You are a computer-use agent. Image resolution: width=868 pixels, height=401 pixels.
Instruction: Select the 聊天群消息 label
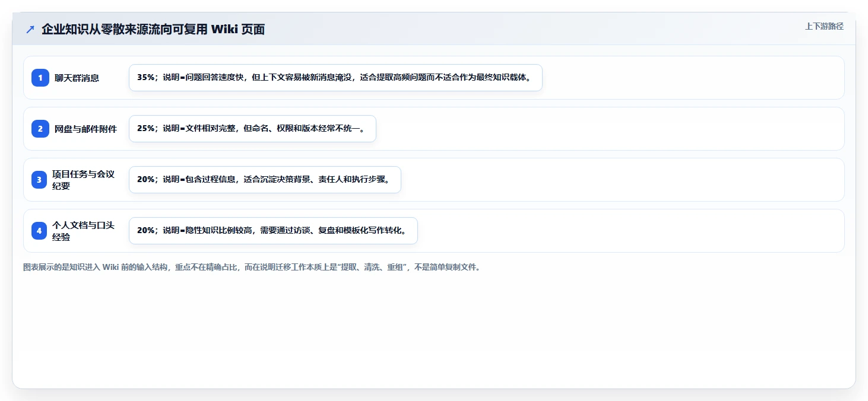click(x=77, y=78)
